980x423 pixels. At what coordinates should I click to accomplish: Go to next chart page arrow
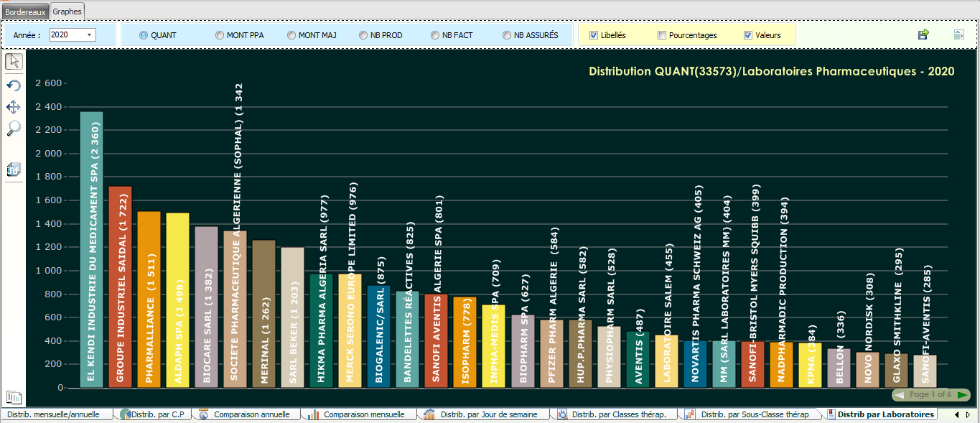click(x=961, y=395)
